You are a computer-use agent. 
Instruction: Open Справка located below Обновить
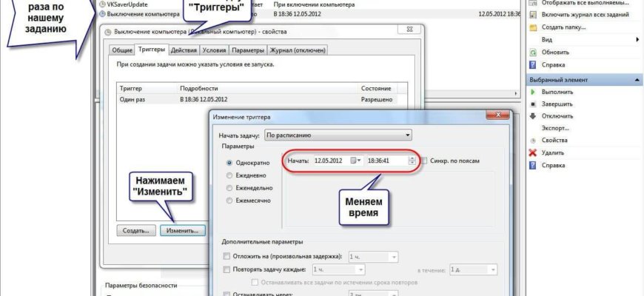point(553,65)
